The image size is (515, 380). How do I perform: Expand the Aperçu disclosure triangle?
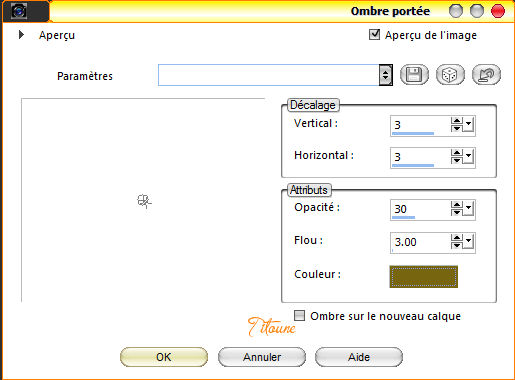21,35
